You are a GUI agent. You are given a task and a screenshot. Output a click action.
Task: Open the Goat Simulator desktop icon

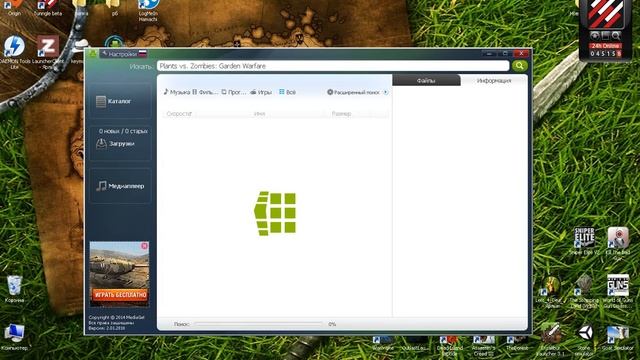[x=618, y=338]
